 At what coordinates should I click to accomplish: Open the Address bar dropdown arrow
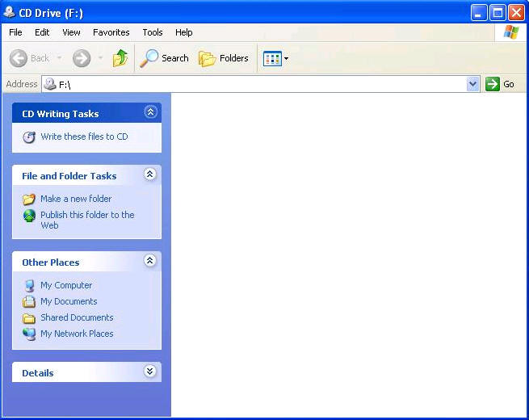[473, 84]
